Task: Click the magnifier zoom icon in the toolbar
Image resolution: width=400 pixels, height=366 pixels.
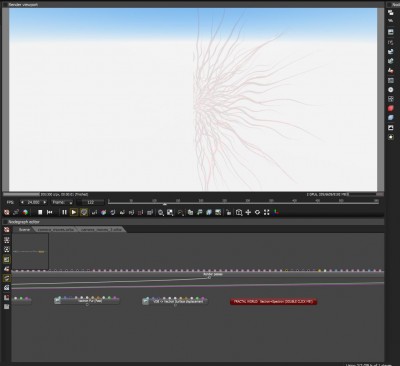Action: point(161,212)
